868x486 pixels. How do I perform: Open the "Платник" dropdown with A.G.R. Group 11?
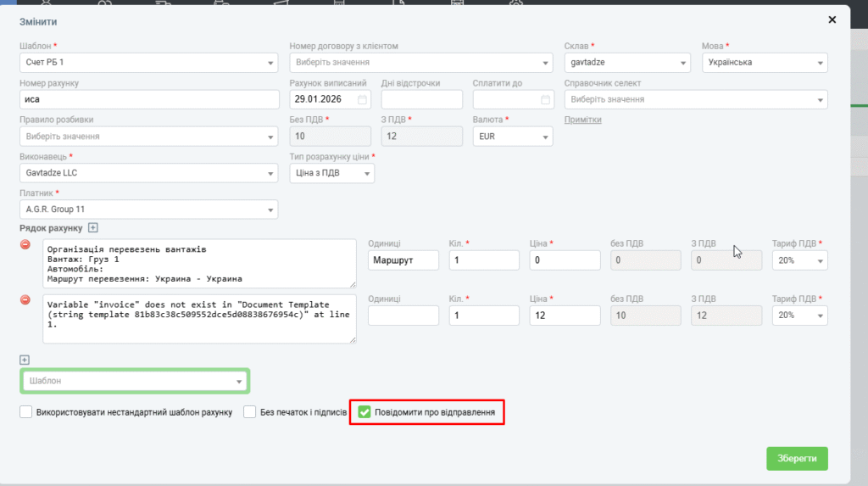point(148,209)
